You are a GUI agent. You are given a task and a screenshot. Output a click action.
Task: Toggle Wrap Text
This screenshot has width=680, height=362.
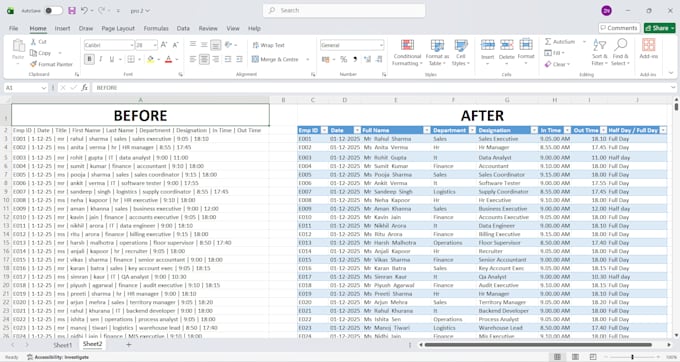[x=268, y=45]
